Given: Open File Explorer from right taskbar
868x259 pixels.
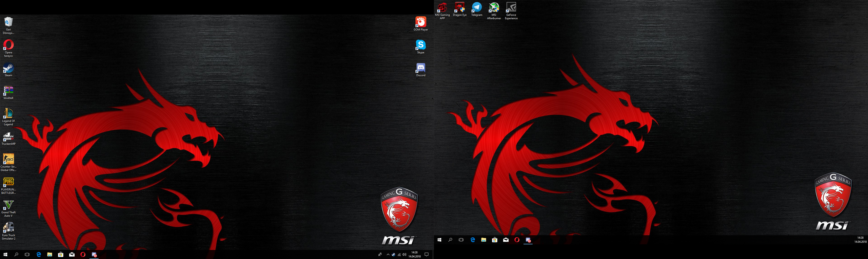Looking at the screenshot, I should [x=484, y=240].
